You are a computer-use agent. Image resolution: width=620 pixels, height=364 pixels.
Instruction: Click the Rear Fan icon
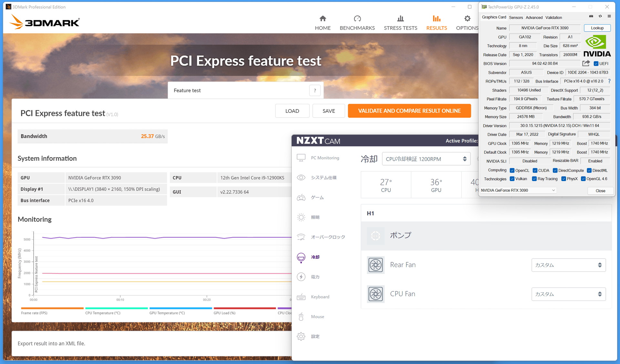376,265
